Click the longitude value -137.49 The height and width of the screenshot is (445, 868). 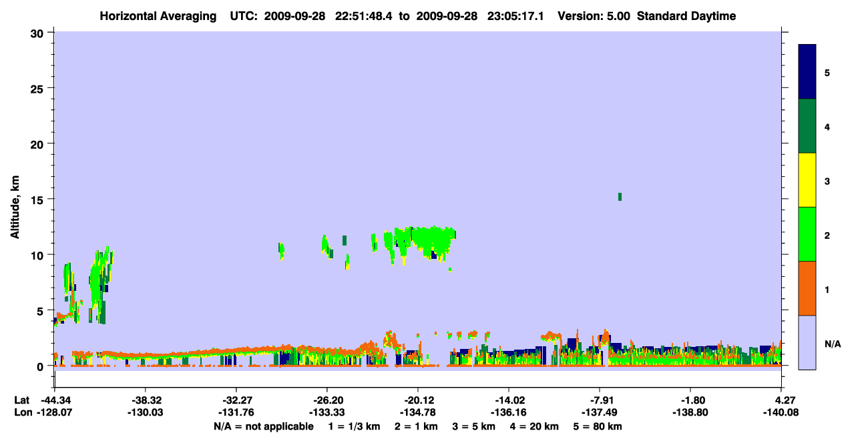click(600, 413)
